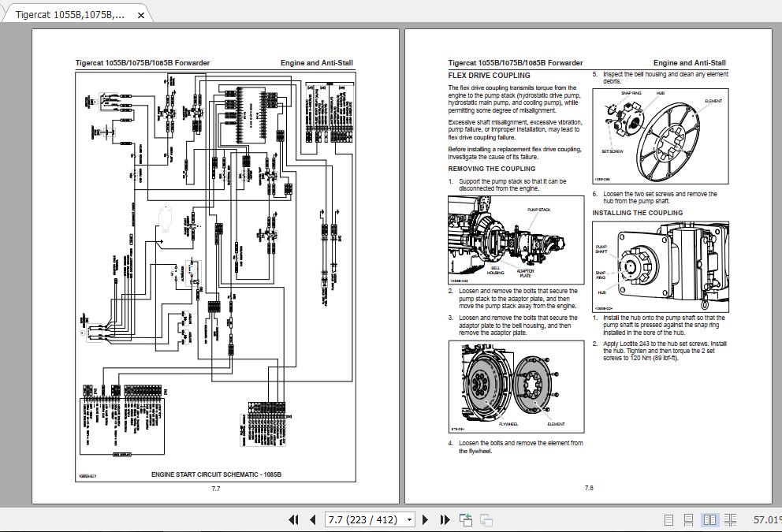
Task: Close the Tigercat document tab
Action: point(140,14)
